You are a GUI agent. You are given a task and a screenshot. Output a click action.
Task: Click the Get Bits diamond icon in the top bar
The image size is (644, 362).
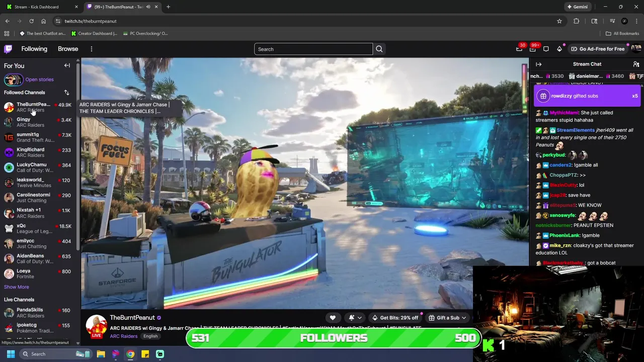pos(559,49)
